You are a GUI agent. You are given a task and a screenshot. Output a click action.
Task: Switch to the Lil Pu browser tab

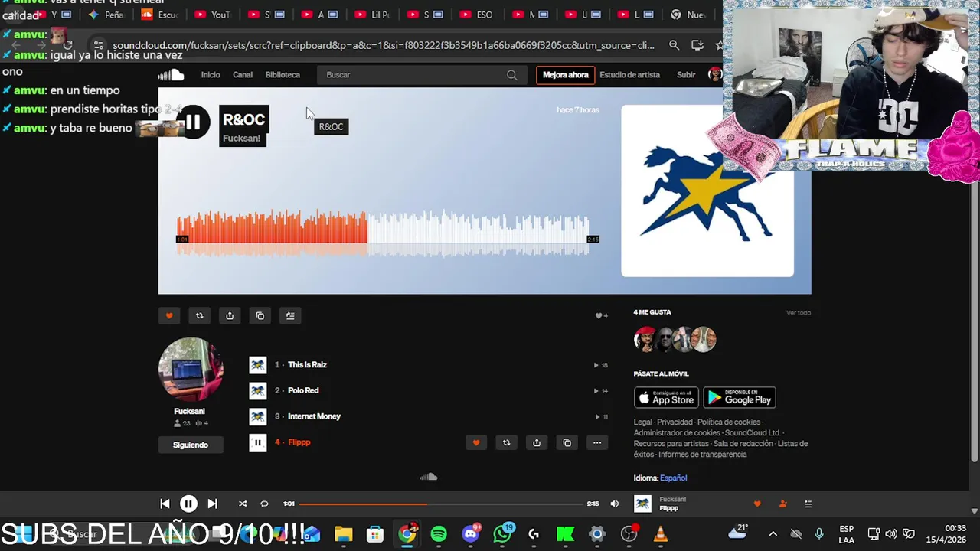tap(371, 15)
